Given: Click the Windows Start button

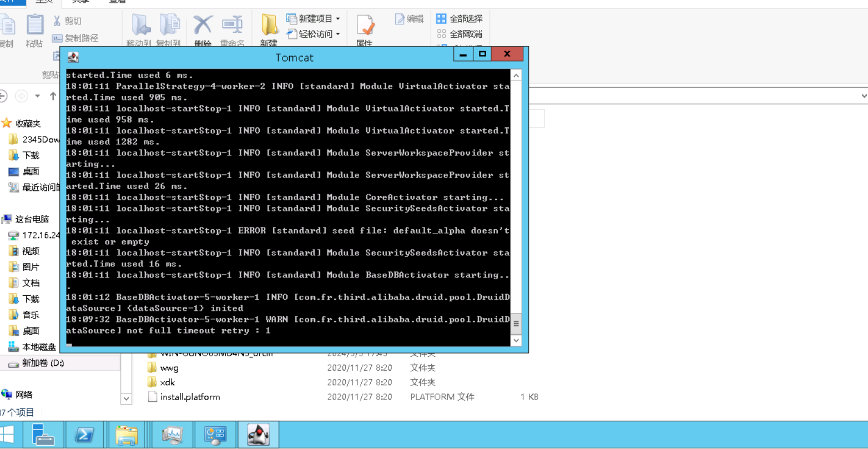Looking at the screenshot, I should tap(7, 435).
